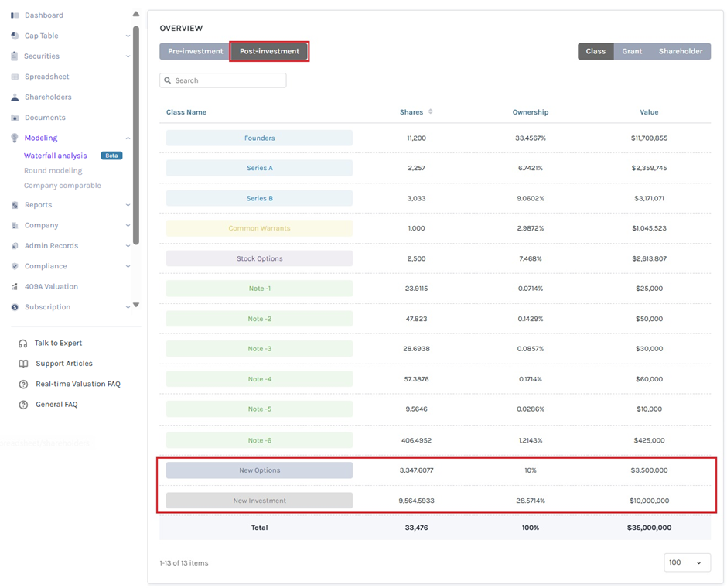Click the 409A Valuation chart icon

point(15,286)
